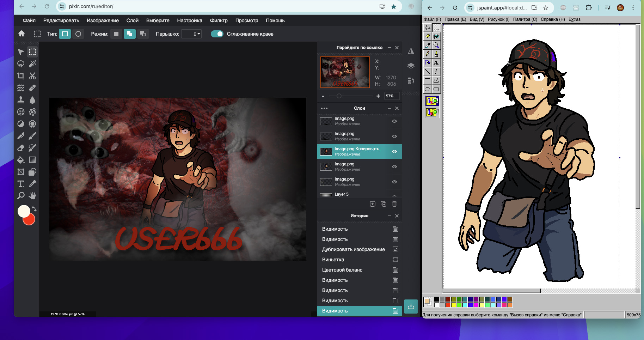The width and height of the screenshot is (644, 340).
Task: Select the Heal bandage tool in Pixlr
Action: click(32, 88)
